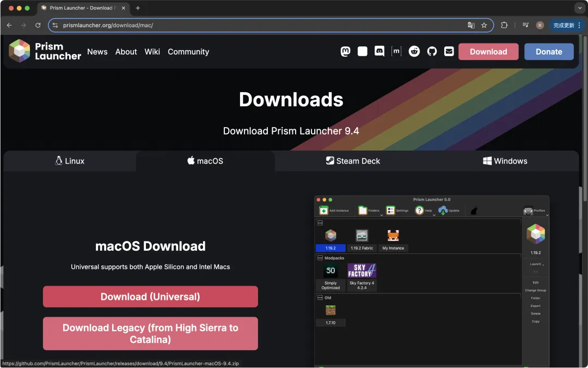Switch to the Windows tab
The height and width of the screenshot is (368, 588).
pos(505,161)
